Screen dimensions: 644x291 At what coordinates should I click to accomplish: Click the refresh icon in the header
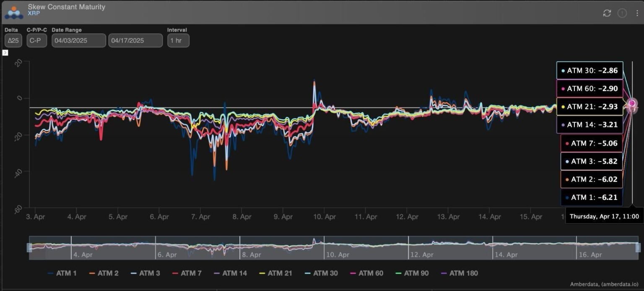(x=607, y=13)
